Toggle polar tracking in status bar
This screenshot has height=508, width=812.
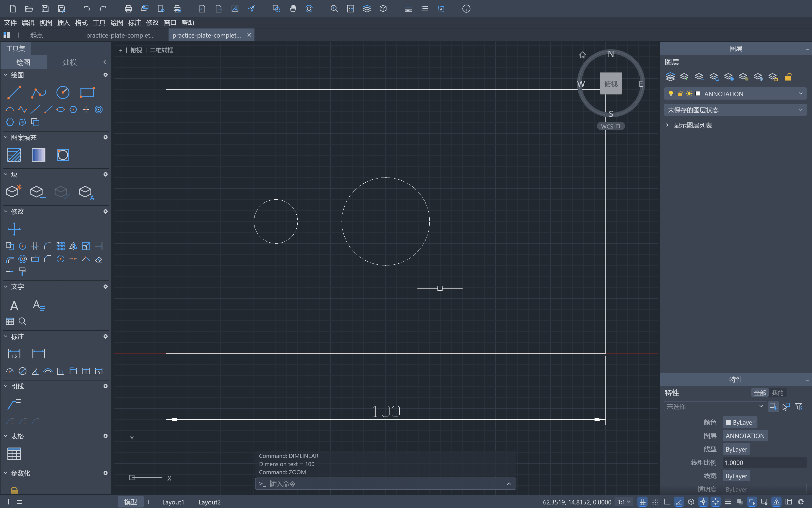tap(679, 502)
